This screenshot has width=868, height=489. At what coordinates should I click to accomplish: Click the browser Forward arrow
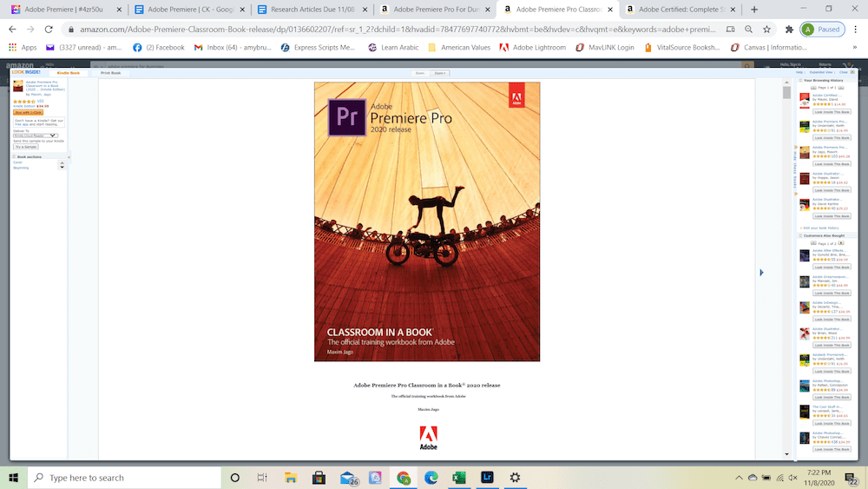click(x=30, y=30)
